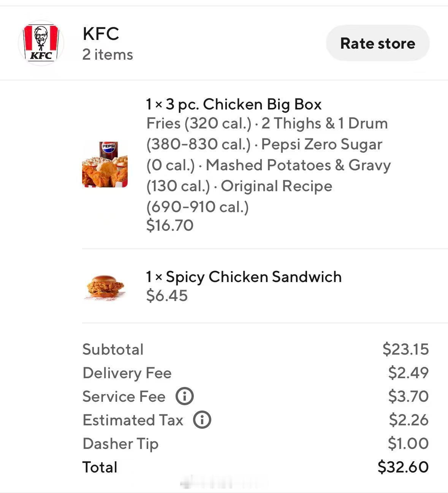Click the Spicy Chicken Sandwich item title
Viewport: 448px width, 493px height.
coord(244,277)
